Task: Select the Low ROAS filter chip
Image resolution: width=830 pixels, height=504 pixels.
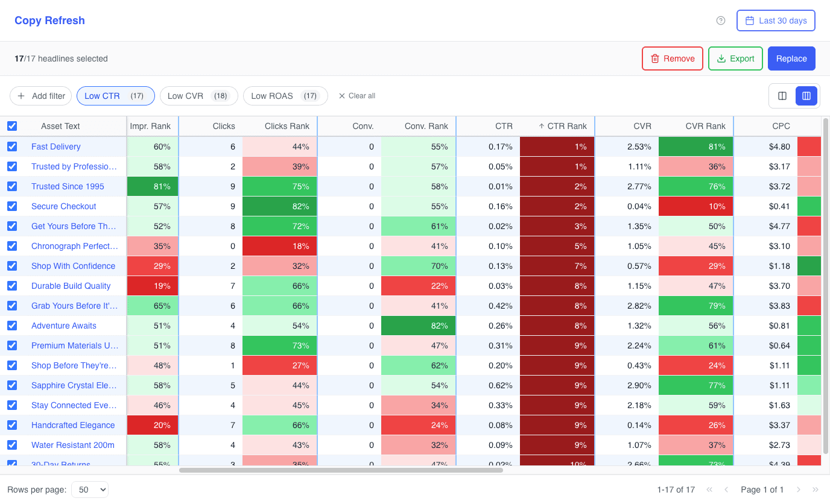Action: (x=285, y=96)
